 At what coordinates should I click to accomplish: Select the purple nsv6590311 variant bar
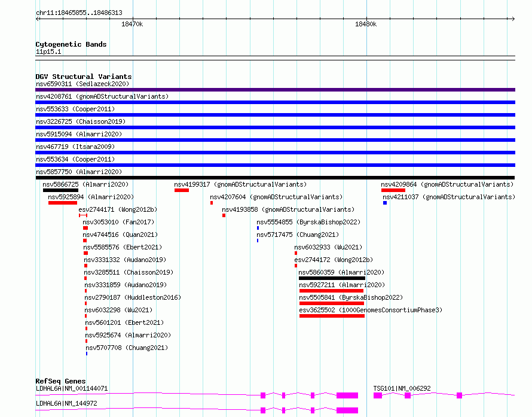coord(275,90)
